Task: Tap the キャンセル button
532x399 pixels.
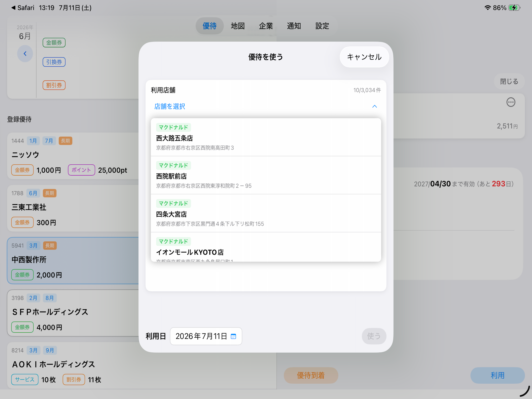Action: tap(364, 57)
